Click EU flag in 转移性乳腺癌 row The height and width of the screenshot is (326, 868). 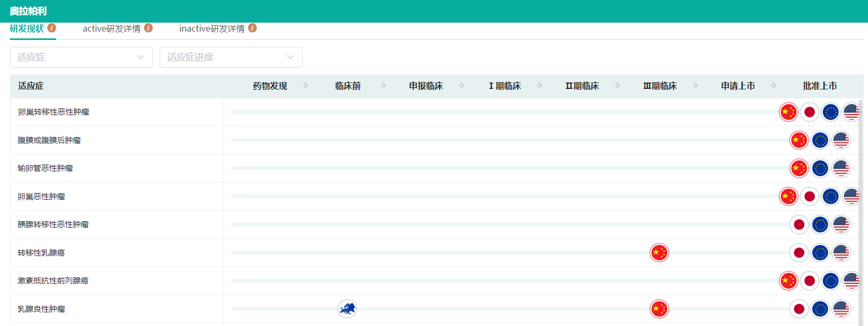820,253
